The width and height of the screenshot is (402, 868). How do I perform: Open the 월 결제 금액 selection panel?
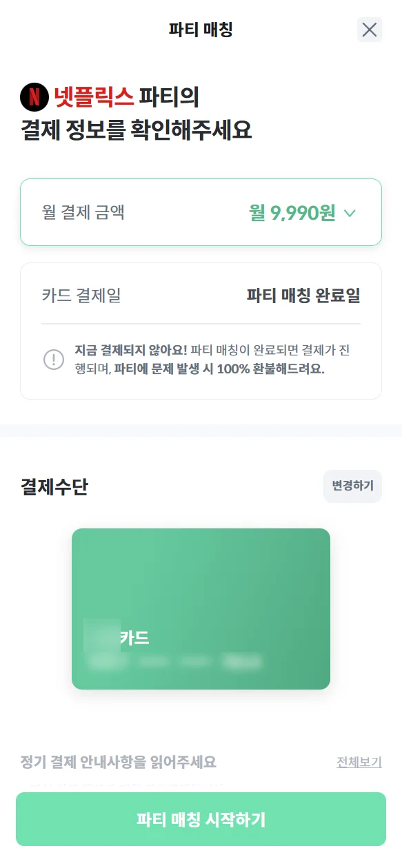[x=201, y=213]
